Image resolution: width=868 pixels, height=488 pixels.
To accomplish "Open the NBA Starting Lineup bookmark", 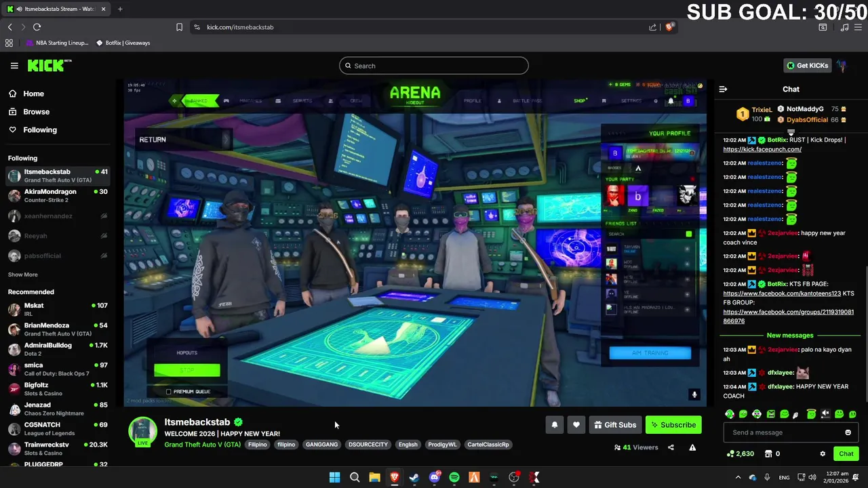I will 58,43.
